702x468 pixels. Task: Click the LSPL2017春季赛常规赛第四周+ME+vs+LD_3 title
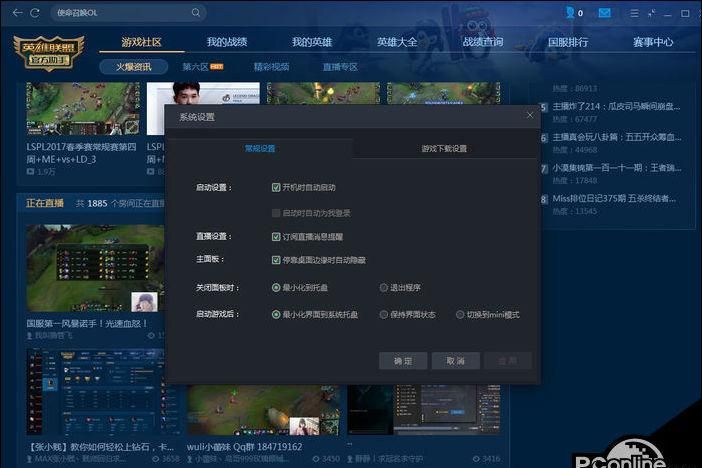point(81,153)
